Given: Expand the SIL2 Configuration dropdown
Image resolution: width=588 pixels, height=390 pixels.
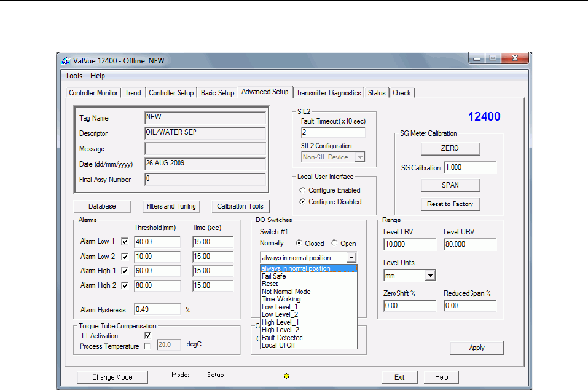Looking at the screenshot, I should [x=359, y=157].
